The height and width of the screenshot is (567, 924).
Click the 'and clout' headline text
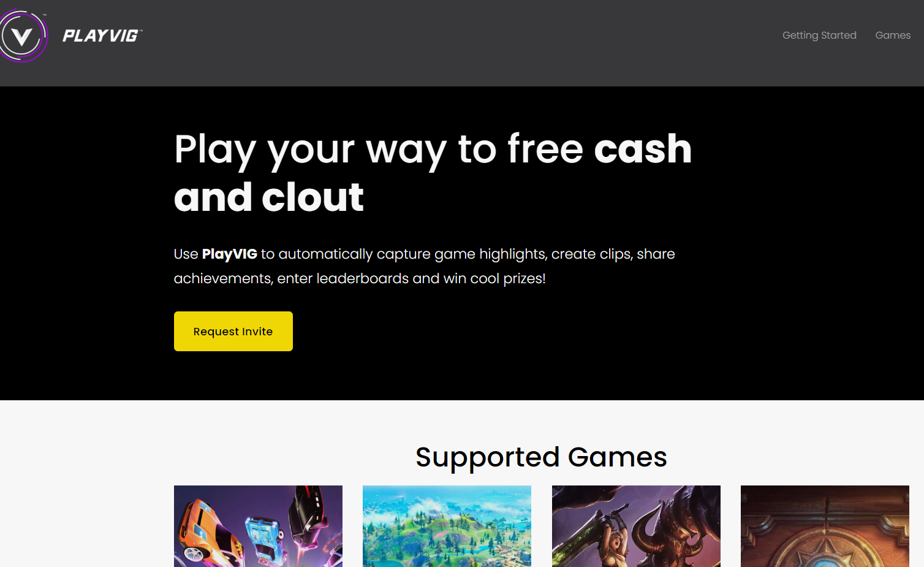[269, 197]
